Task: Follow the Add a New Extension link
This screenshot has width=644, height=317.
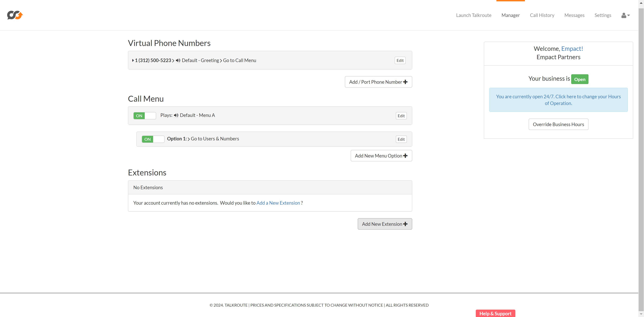Action: 278,203
